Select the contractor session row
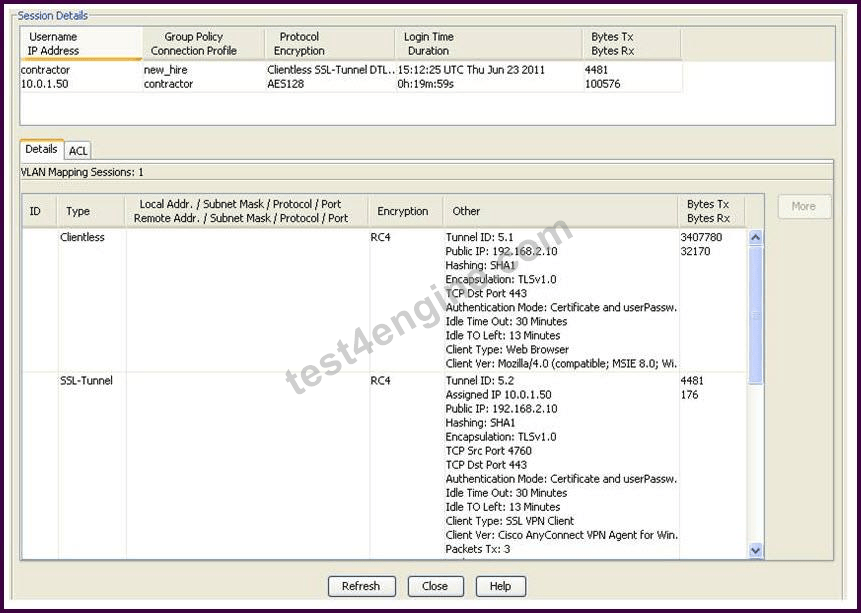The width and height of the screenshot is (861, 613). click(x=351, y=77)
